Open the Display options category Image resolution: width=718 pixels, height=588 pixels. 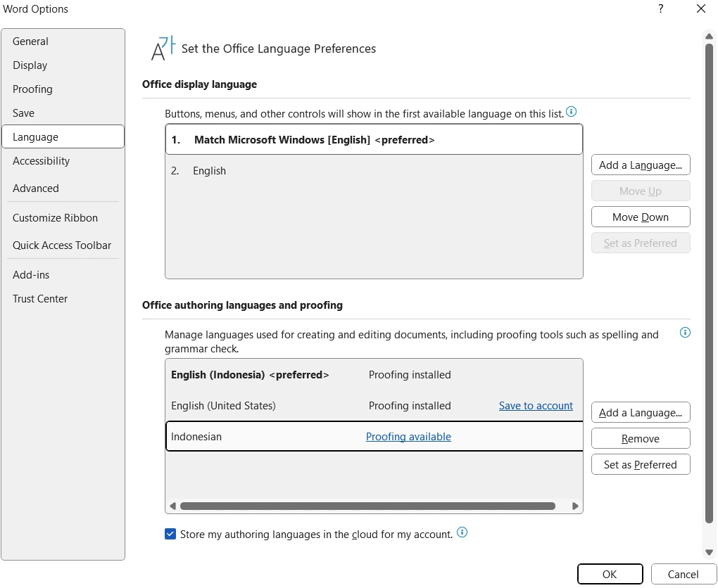click(x=63, y=65)
